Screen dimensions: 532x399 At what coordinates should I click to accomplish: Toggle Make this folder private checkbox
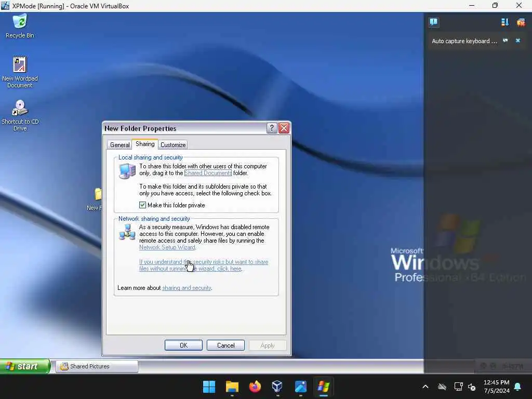[142, 205]
